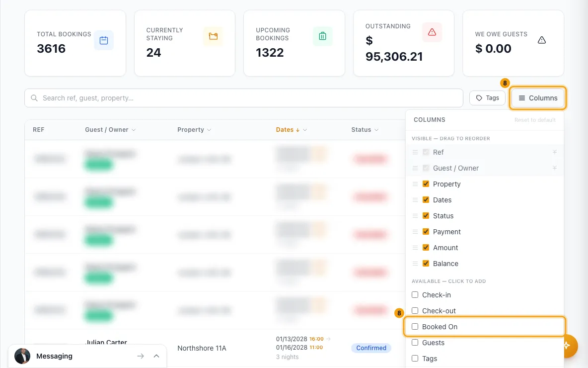
Task: Click the messaging avatar picture
Action: coord(22,356)
